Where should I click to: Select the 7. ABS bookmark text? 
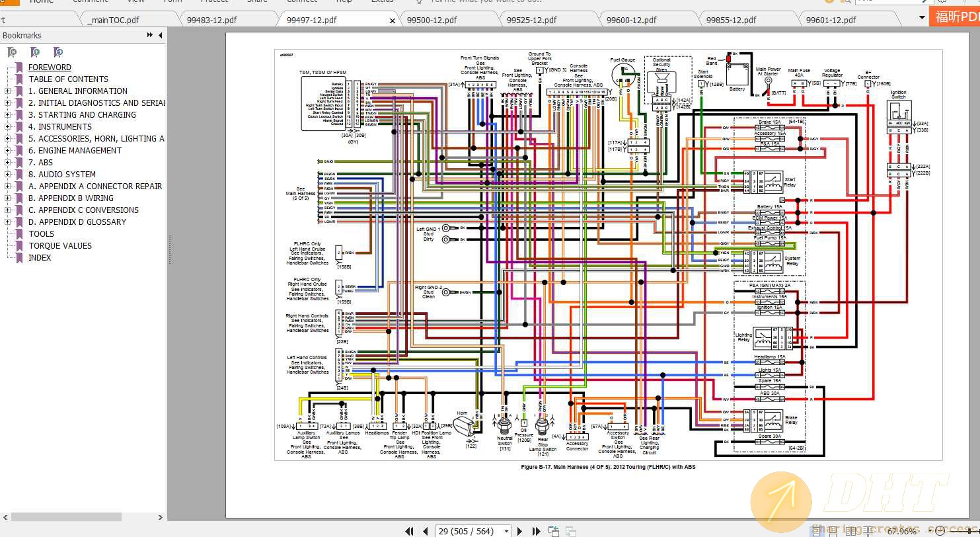pos(40,162)
